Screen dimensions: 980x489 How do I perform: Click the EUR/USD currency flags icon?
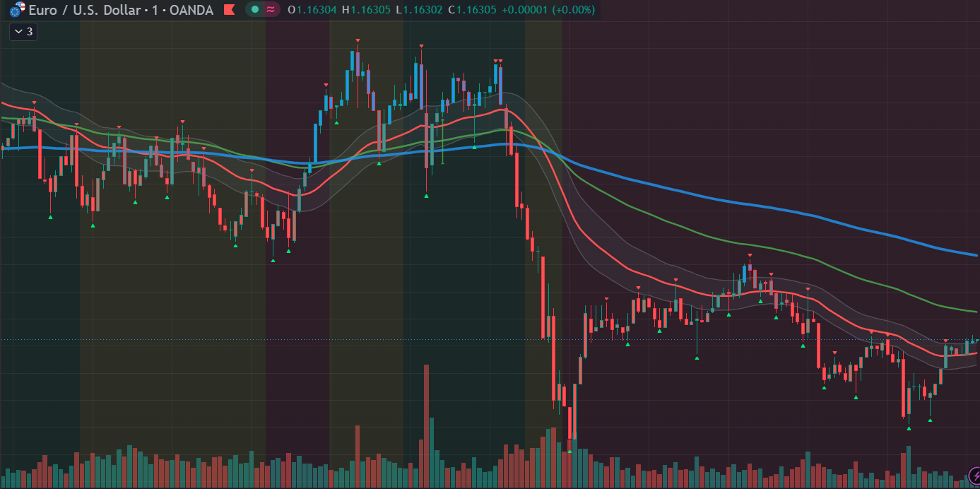(x=17, y=10)
